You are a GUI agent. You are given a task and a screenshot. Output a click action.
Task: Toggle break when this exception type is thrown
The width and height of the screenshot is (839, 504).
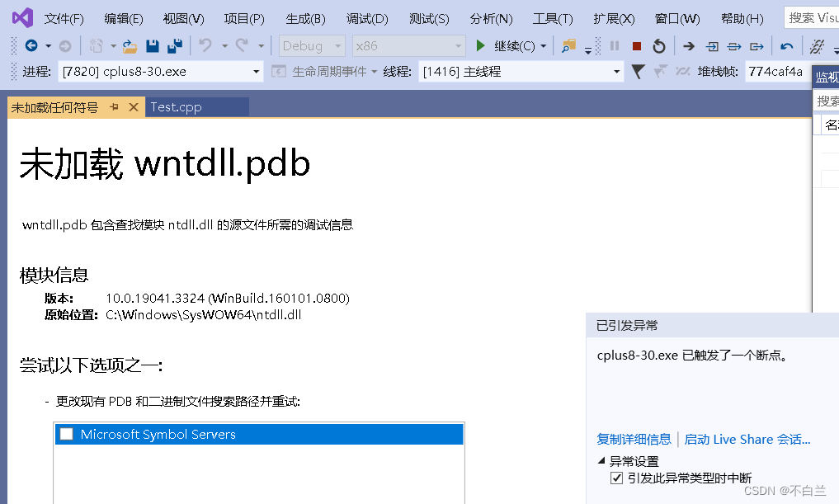point(616,478)
